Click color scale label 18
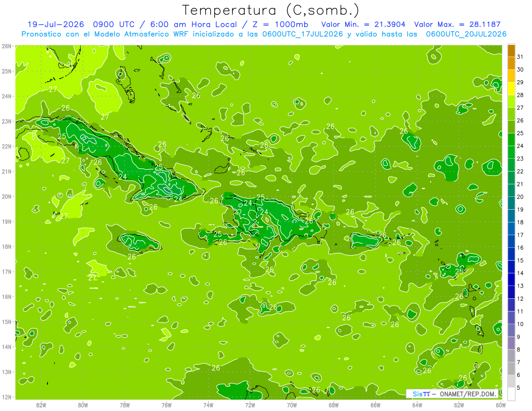The height and width of the screenshot is (411, 532). tap(520, 222)
